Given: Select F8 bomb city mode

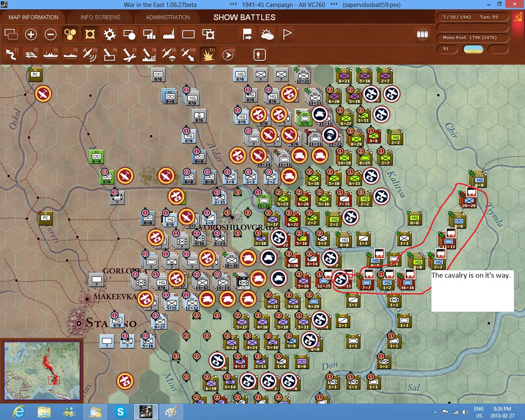Looking at the screenshot, I should [x=149, y=55].
